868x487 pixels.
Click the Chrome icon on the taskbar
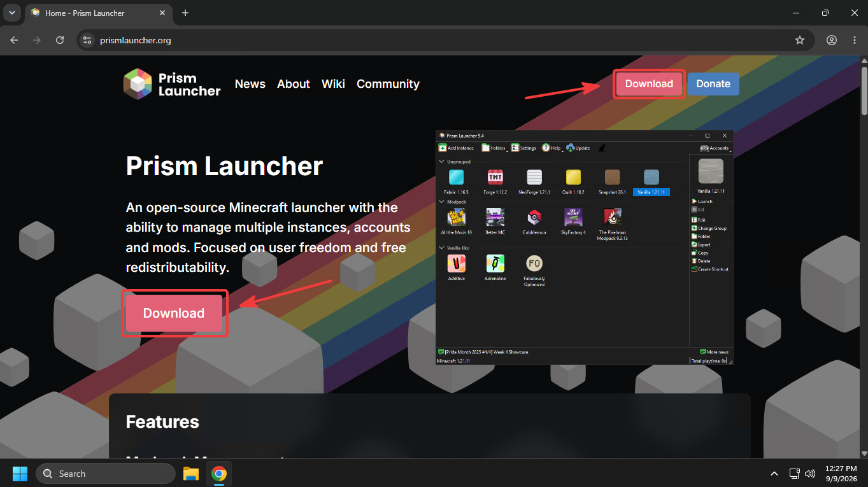tap(219, 474)
